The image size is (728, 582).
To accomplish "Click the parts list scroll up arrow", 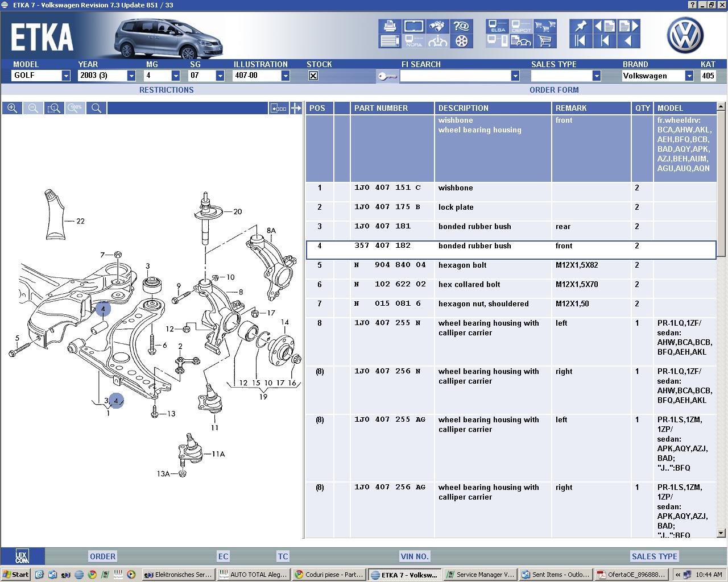I will coord(721,107).
